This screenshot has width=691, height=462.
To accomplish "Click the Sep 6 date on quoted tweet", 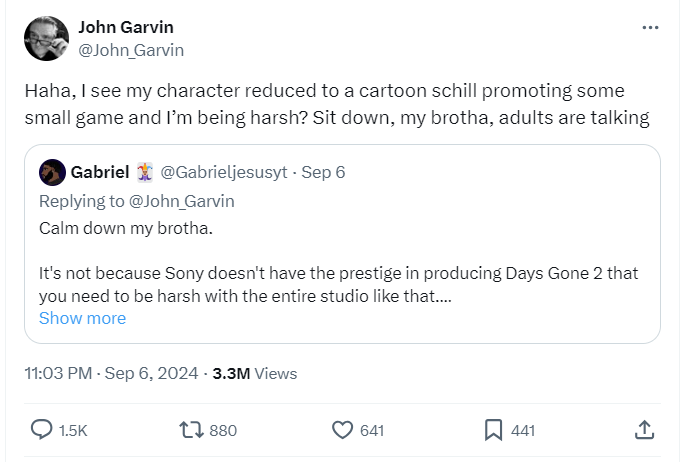I will click(322, 172).
